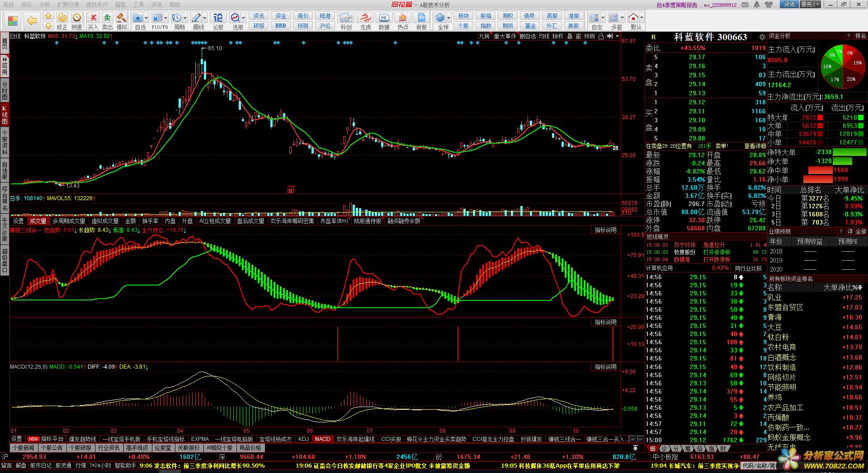Image resolution: width=868 pixels, height=473 pixels.
Task: Click the 周期 period clock icon
Action: [177, 18]
